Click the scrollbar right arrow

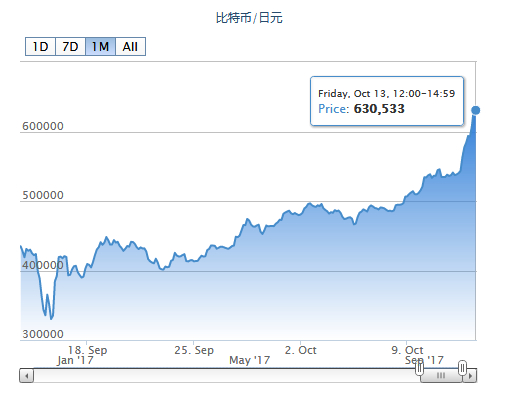tap(470, 376)
